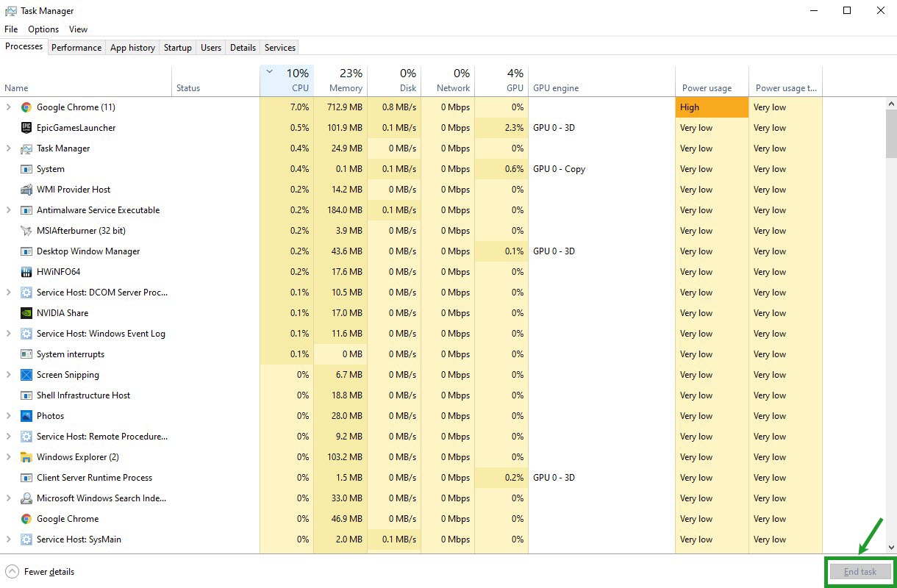The image size is (897, 588).
Task: Expand Service Host: DCOM Server Process
Action: tap(9, 293)
